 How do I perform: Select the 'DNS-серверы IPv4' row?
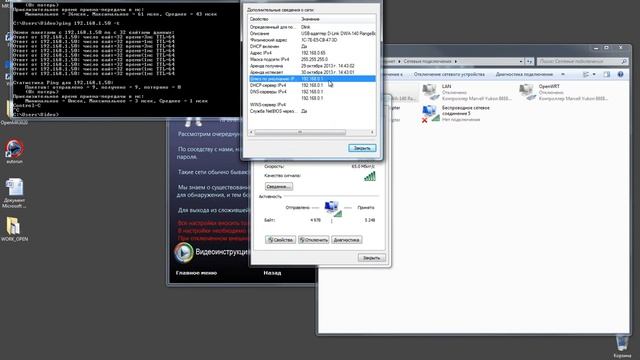[x=312, y=92]
